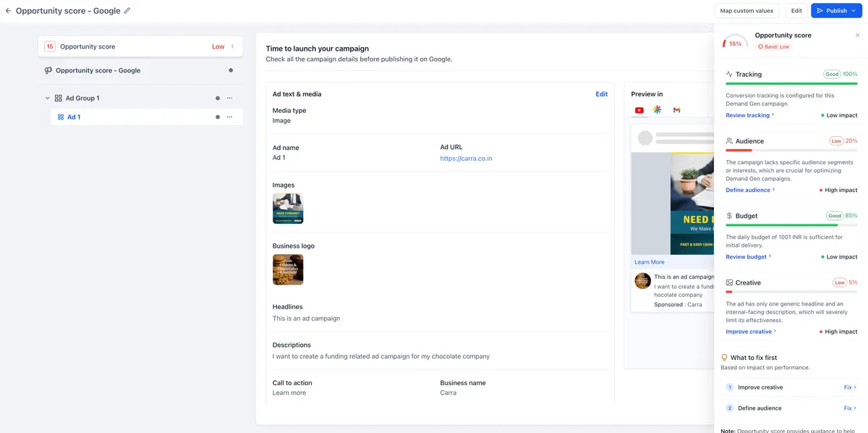Viewport: 868px width, 433px height.
Task: Click the Audience people icon
Action: [729, 140]
